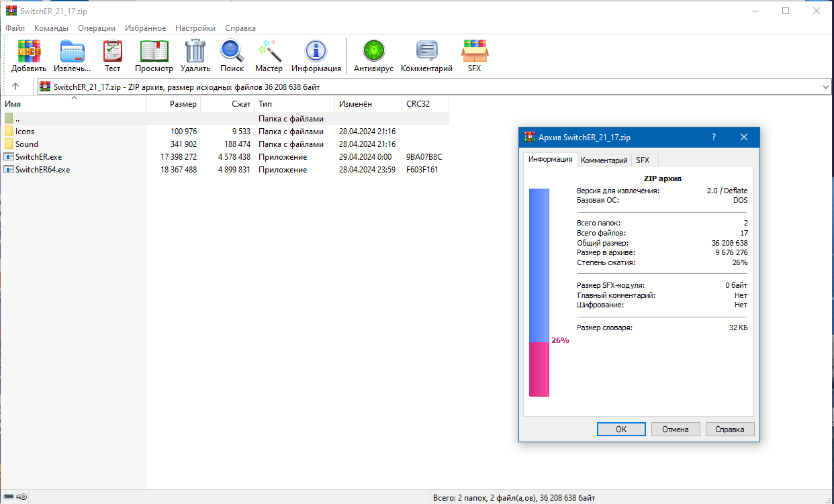The width and height of the screenshot is (834, 504).
Task: Click the Поиск (Find) magnifier icon
Action: click(x=232, y=52)
